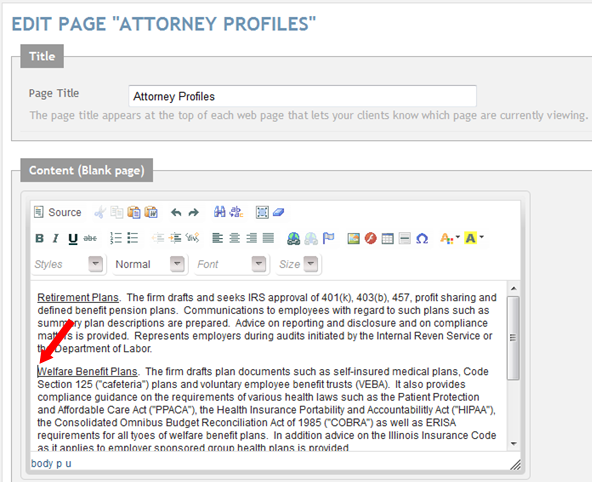Viewport: 592px width, 482px height.
Task: Click the Unlink icon
Action: 311,239
